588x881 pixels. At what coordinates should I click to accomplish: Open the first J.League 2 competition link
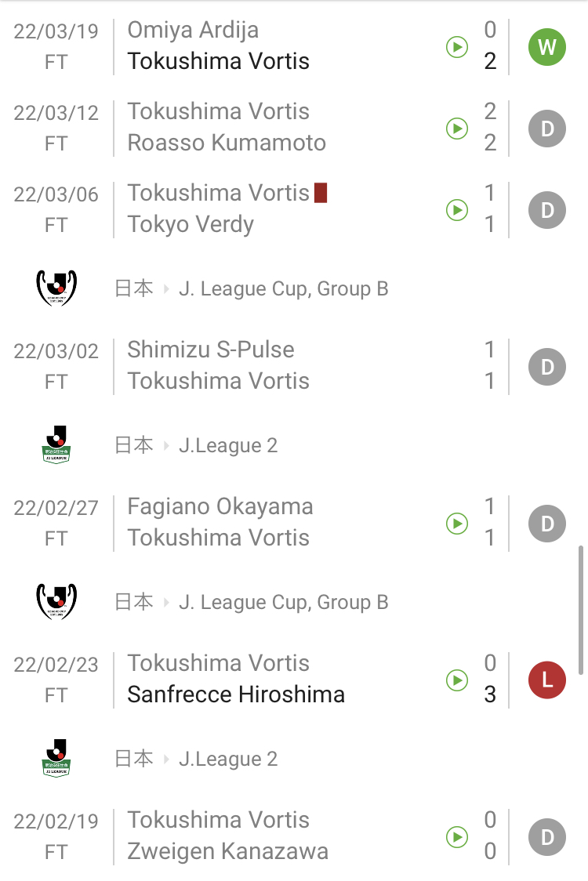228,446
